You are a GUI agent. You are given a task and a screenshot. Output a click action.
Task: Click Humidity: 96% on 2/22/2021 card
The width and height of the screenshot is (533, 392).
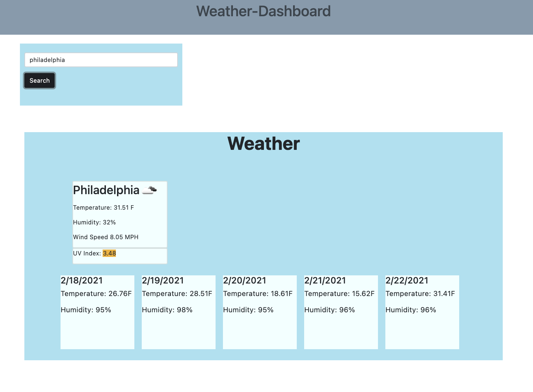tap(411, 310)
